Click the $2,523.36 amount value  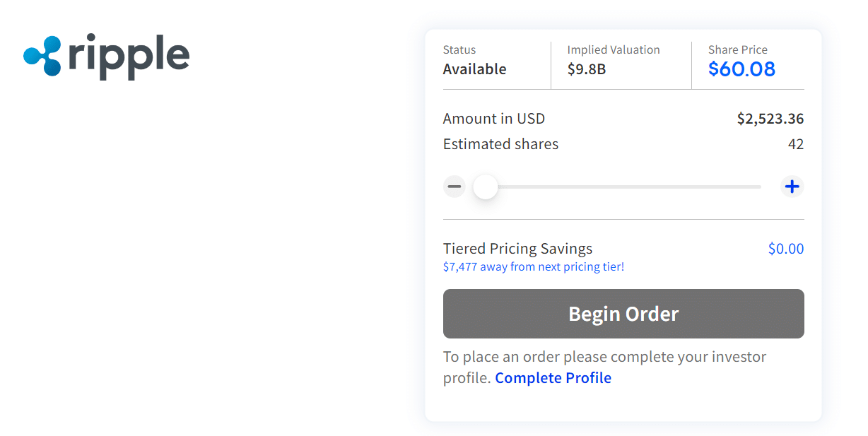coord(770,119)
